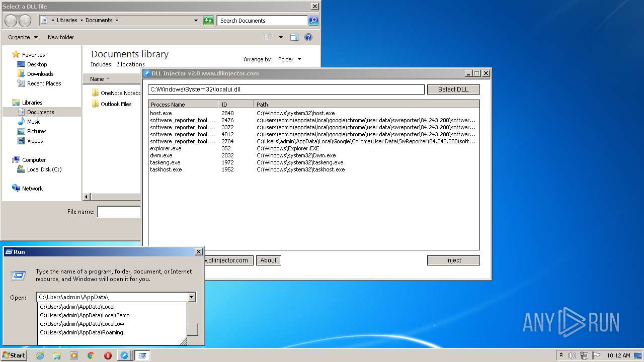Click the Search Documents input field
Image resolution: width=644 pixels, height=362 pixels.
point(263,21)
